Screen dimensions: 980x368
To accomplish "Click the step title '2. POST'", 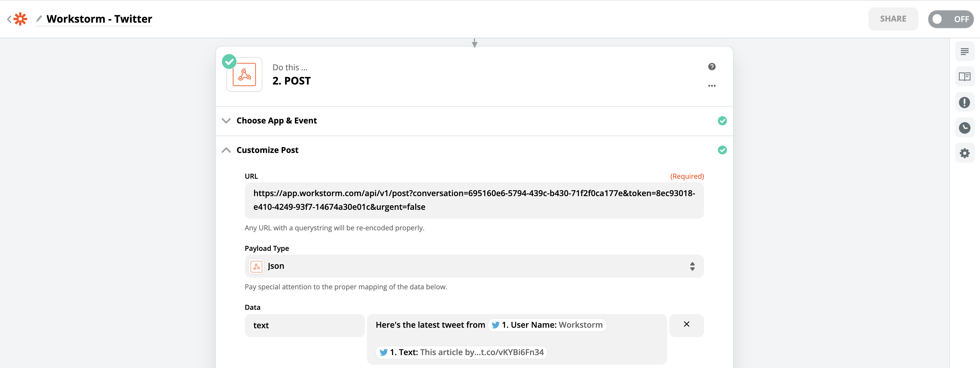I will point(291,81).
